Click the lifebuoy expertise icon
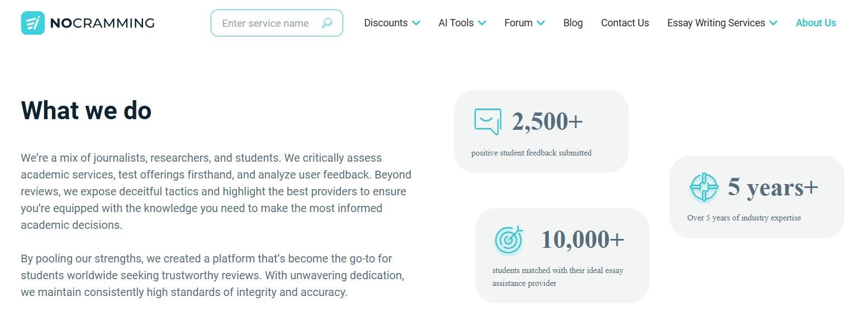Image resolution: width=868 pixels, height=315 pixels. click(704, 187)
